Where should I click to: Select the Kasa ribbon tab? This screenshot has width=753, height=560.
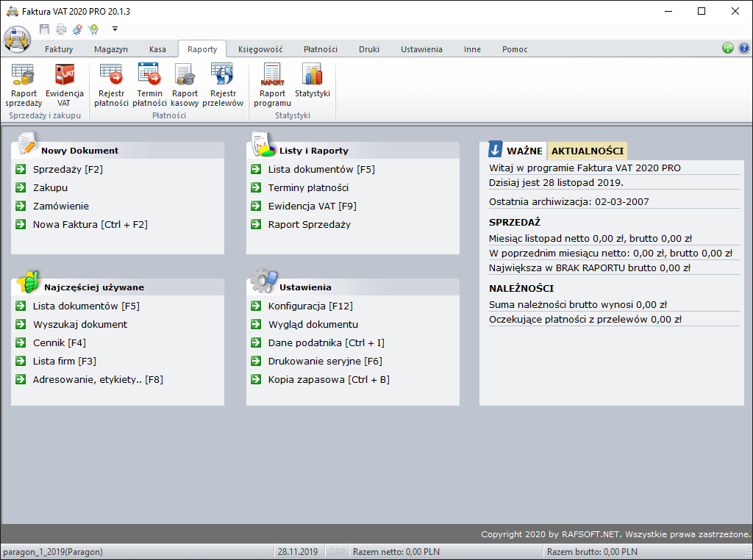tap(157, 49)
